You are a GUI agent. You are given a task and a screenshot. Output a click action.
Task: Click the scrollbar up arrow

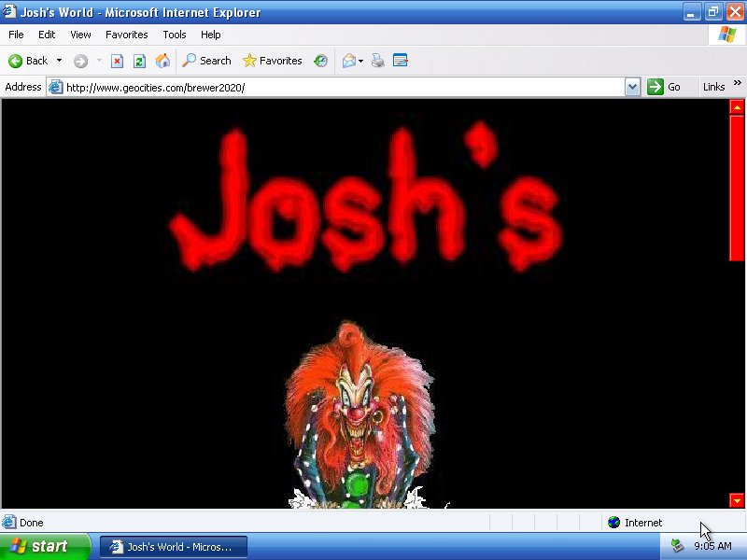[x=737, y=107]
